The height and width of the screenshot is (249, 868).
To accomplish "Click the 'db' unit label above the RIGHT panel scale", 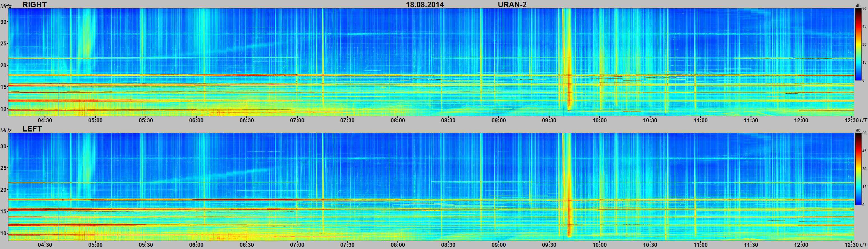I will click(858, 6).
